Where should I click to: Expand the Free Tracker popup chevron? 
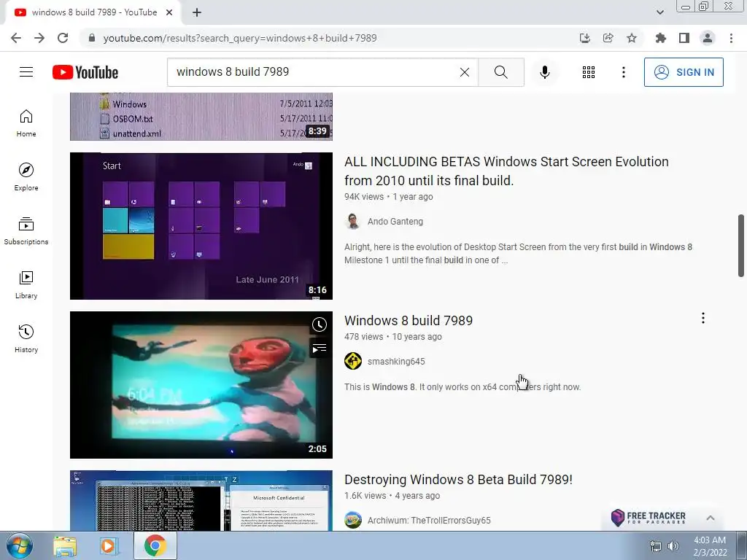(x=711, y=518)
